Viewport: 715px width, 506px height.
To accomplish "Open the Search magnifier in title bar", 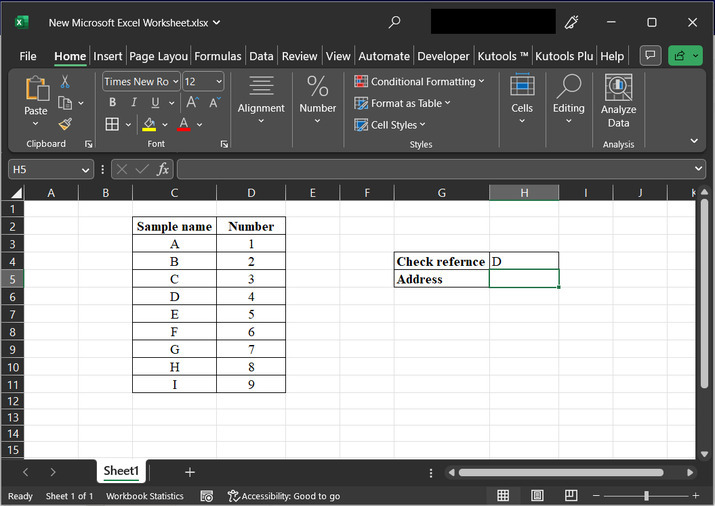I will click(x=394, y=22).
